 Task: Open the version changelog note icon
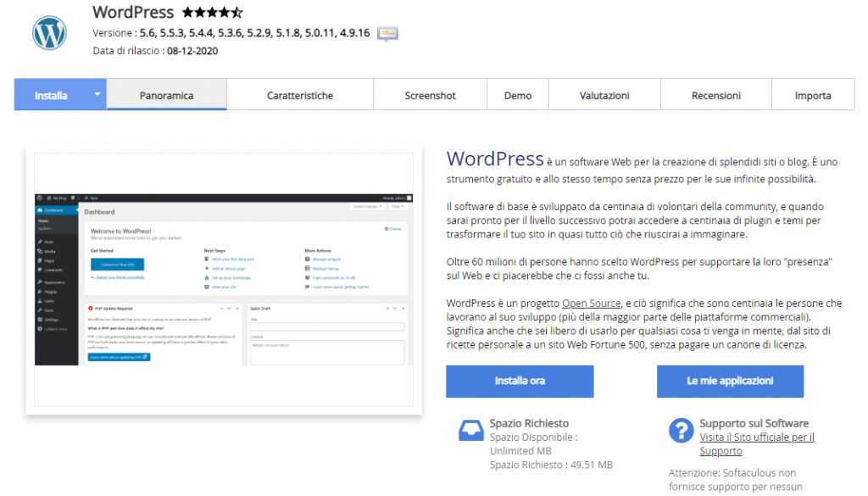387,34
